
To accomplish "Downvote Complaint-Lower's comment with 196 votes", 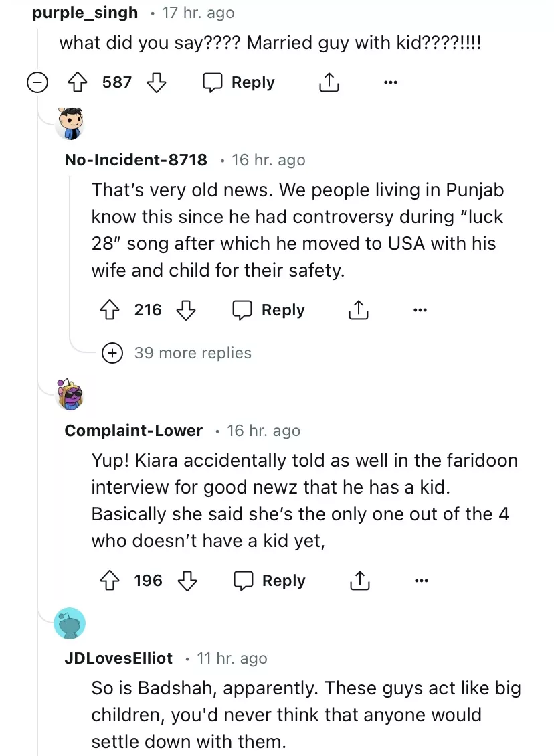I will pos(187,581).
